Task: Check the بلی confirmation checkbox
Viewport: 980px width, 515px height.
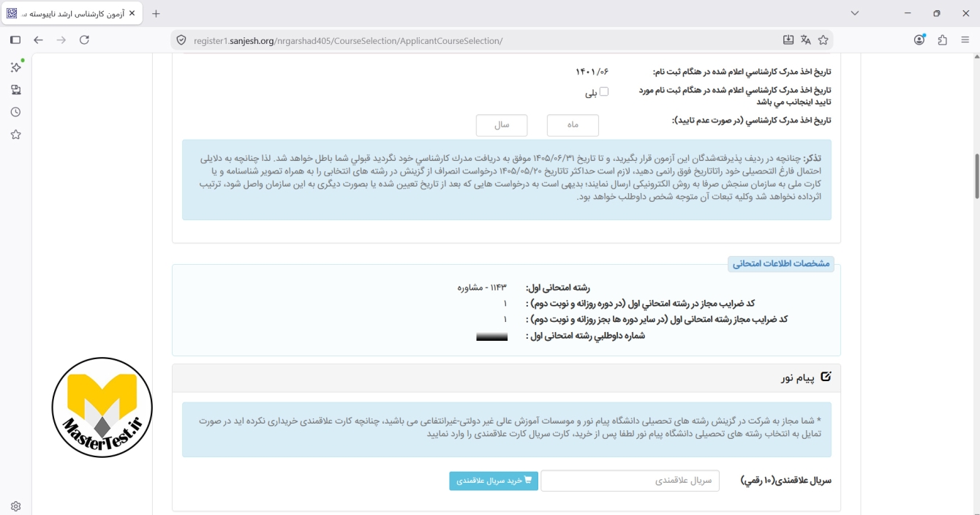Action: [604, 91]
